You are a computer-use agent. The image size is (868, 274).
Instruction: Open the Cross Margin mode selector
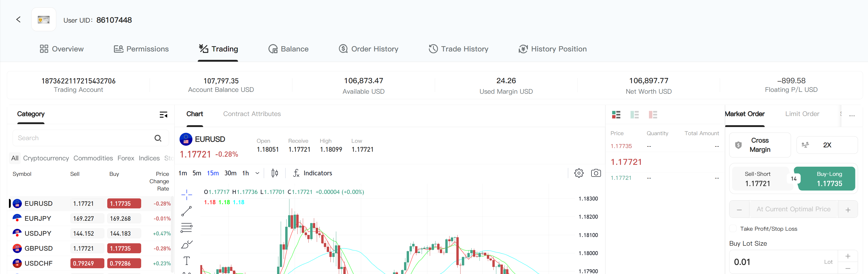tap(760, 145)
